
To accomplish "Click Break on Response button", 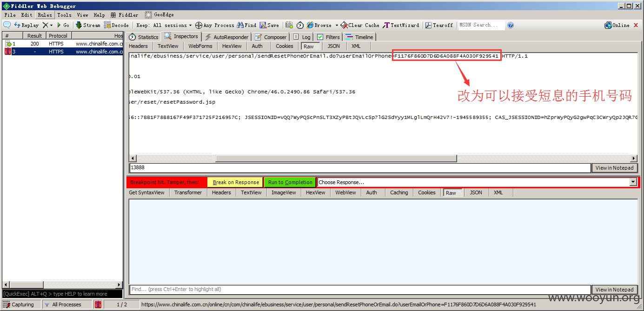I will 235,182.
